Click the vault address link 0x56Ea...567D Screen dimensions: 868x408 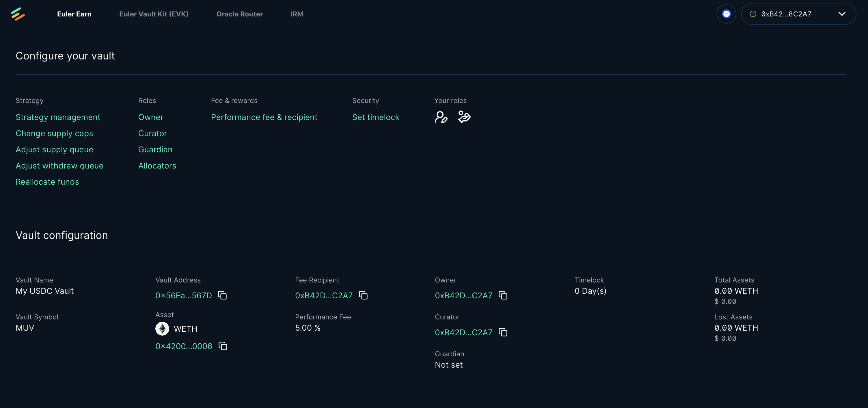coord(184,295)
